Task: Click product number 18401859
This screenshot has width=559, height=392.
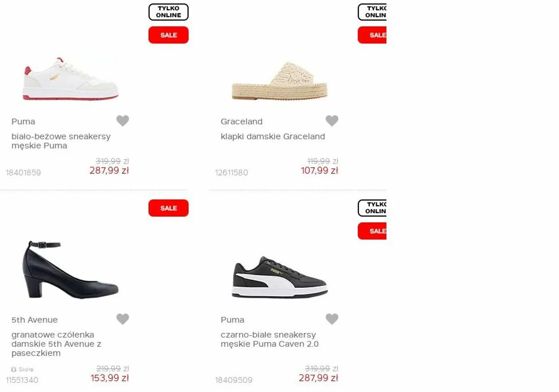Action: [23, 173]
